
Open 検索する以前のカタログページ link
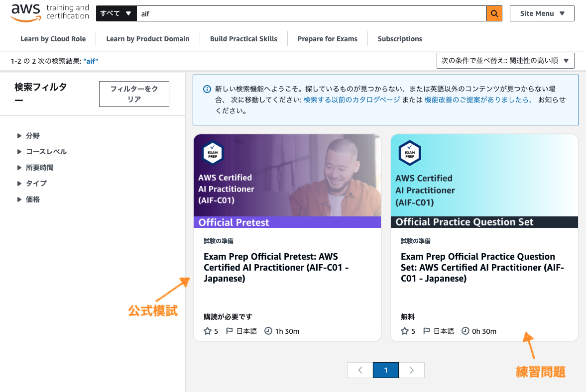352,99
